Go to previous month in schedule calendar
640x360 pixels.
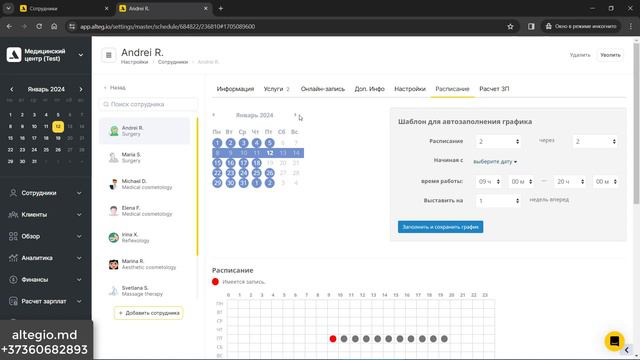point(213,115)
